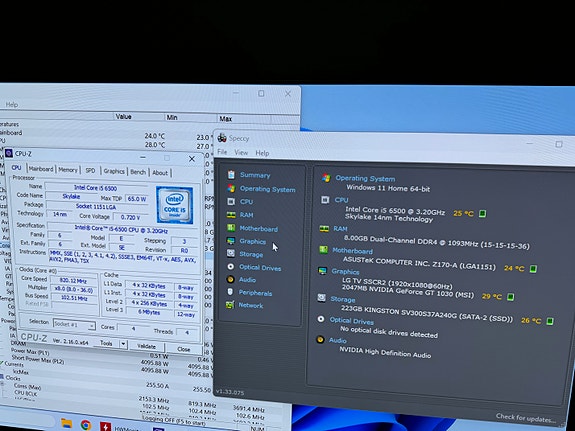
Task: Select the RAM icon in Speccy sidebar
Action: click(231, 215)
